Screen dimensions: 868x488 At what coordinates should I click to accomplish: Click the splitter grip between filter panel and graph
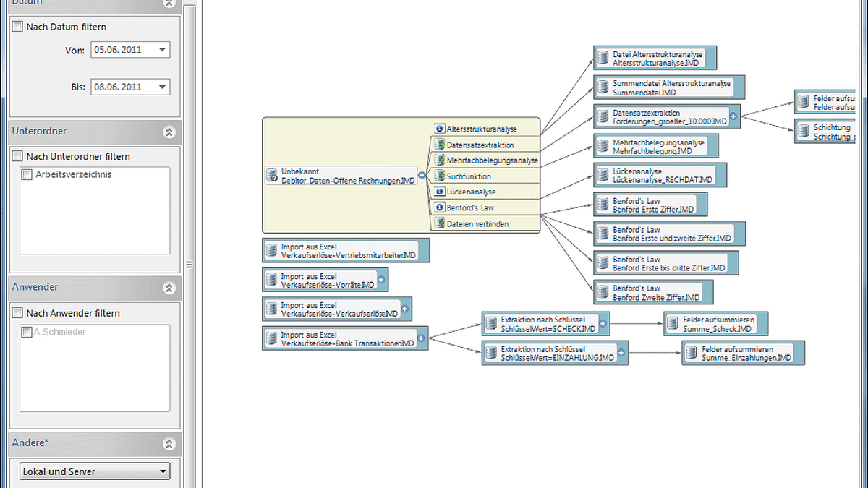[188, 264]
